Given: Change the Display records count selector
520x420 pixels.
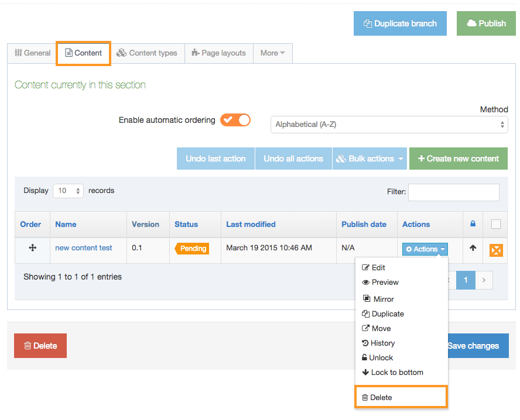Looking at the screenshot, I should tap(68, 191).
